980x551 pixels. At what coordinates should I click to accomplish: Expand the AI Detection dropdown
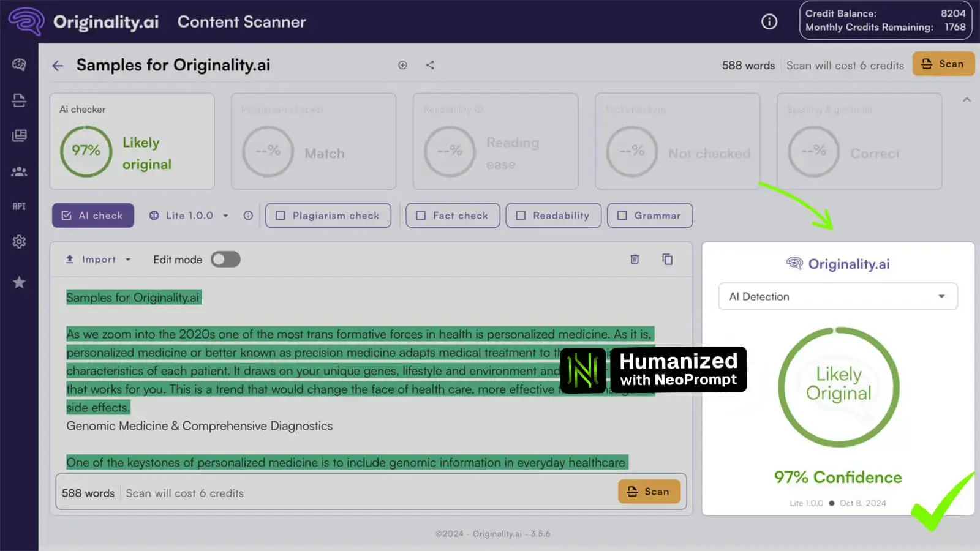pos(837,296)
